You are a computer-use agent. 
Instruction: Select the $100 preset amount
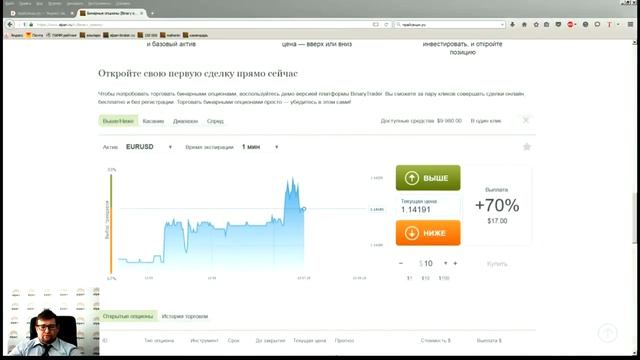(x=444, y=278)
